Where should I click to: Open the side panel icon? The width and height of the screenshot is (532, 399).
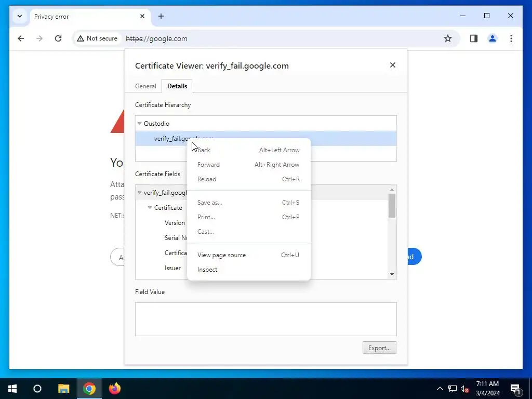point(474,38)
